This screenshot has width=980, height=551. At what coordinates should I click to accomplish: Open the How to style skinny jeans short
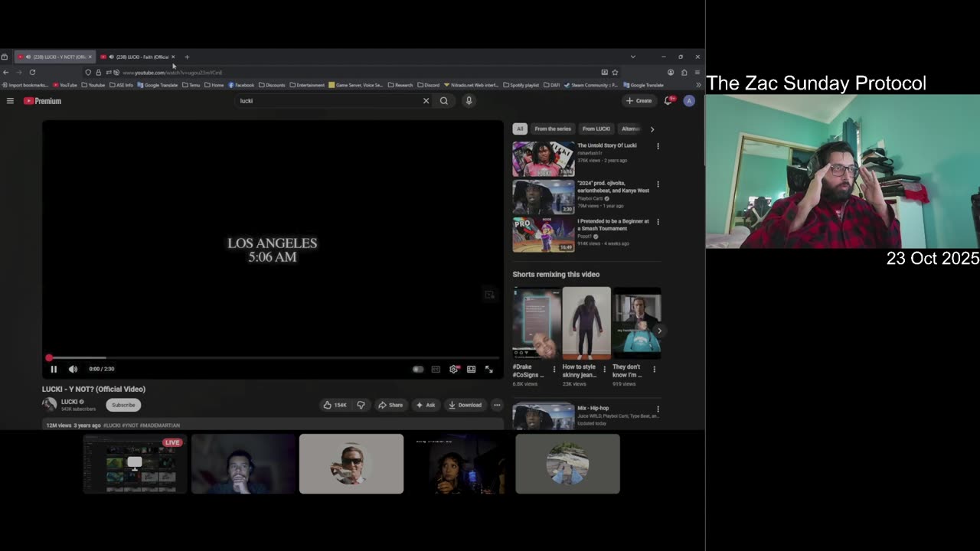tap(586, 323)
